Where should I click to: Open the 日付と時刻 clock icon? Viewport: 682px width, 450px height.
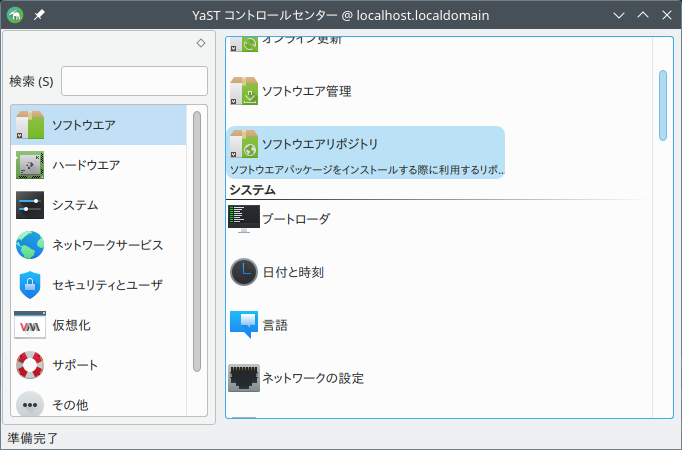244,272
